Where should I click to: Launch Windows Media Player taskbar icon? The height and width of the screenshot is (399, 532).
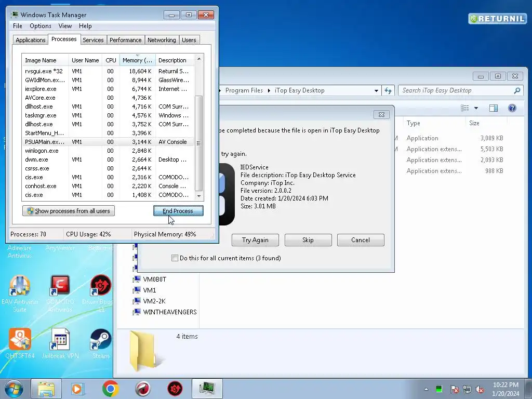pos(78,389)
